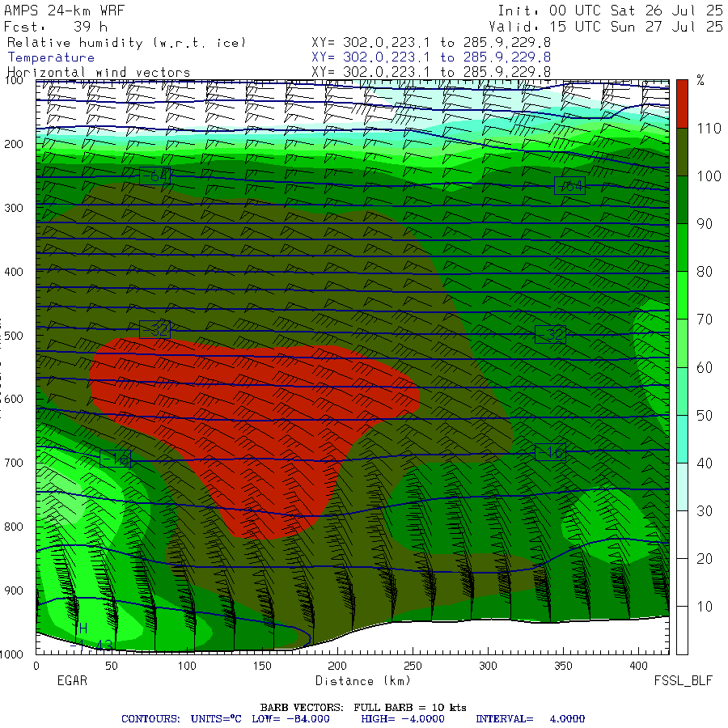Click the colorbar label '50'
This screenshot has height=728, width=728.
[705, 415]
